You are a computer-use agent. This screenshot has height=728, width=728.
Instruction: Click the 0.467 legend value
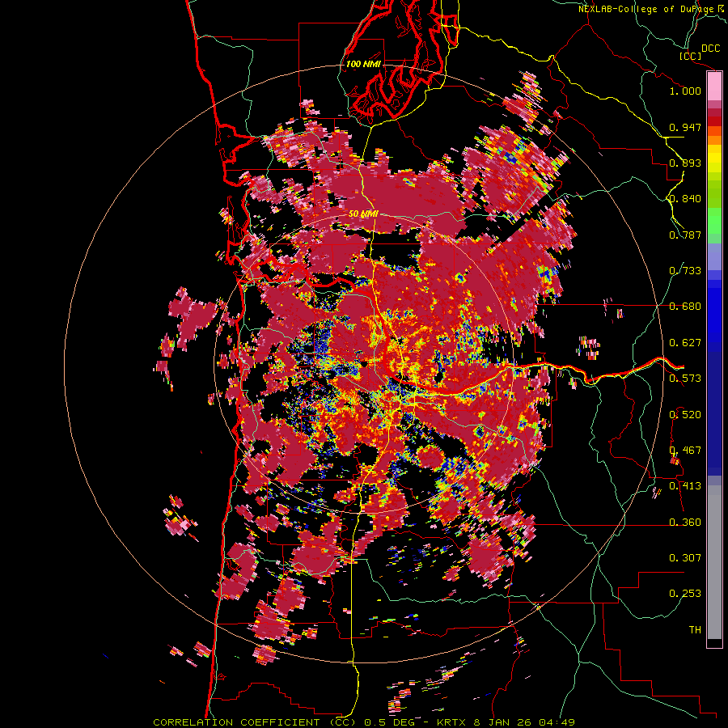(x=685, y=451)
